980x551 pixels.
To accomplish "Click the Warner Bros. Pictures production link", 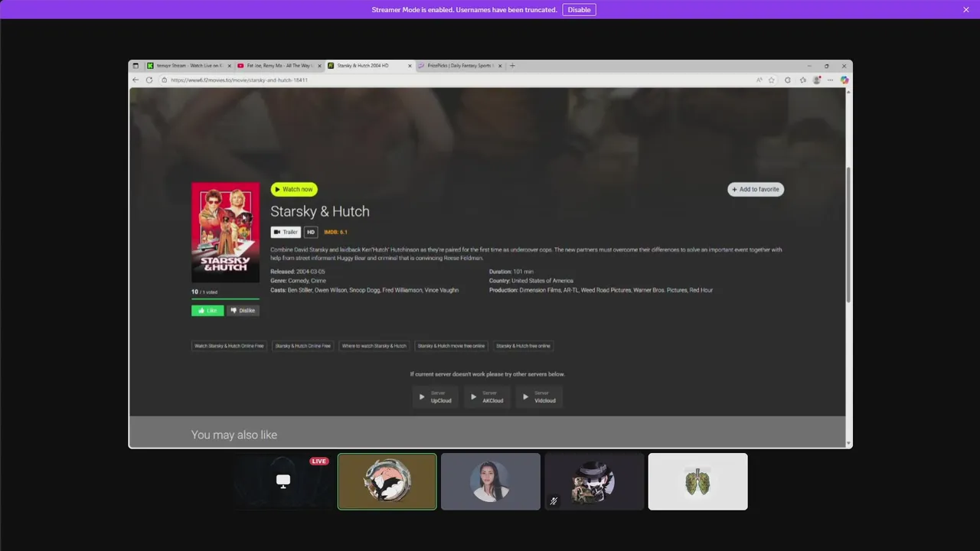I will point(660,290).
